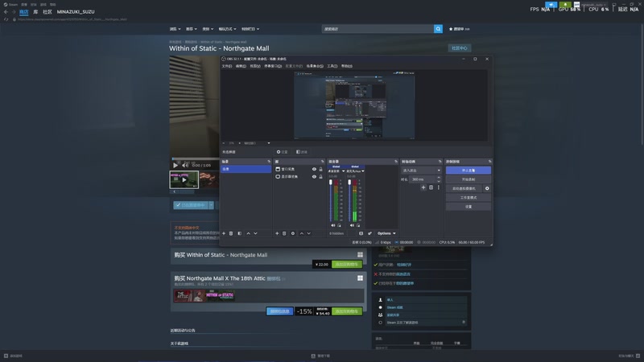Image resolution: width=644 pixels, height=362 pixels.
Task: Move selected scene up in OBS
Action: tap(248, 233)
